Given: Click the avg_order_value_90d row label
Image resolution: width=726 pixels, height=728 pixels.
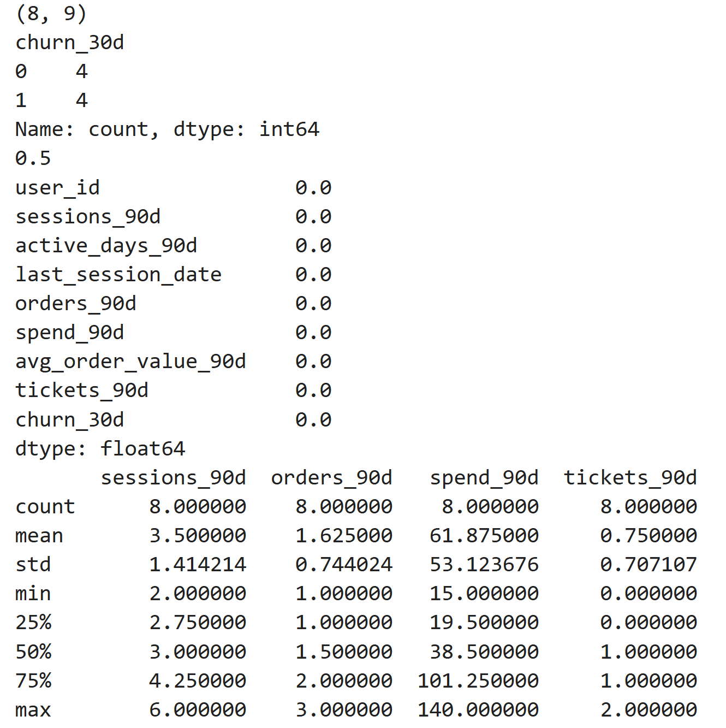Looking at the screenshot, I should pyautogui.click(x=130, y=362).
